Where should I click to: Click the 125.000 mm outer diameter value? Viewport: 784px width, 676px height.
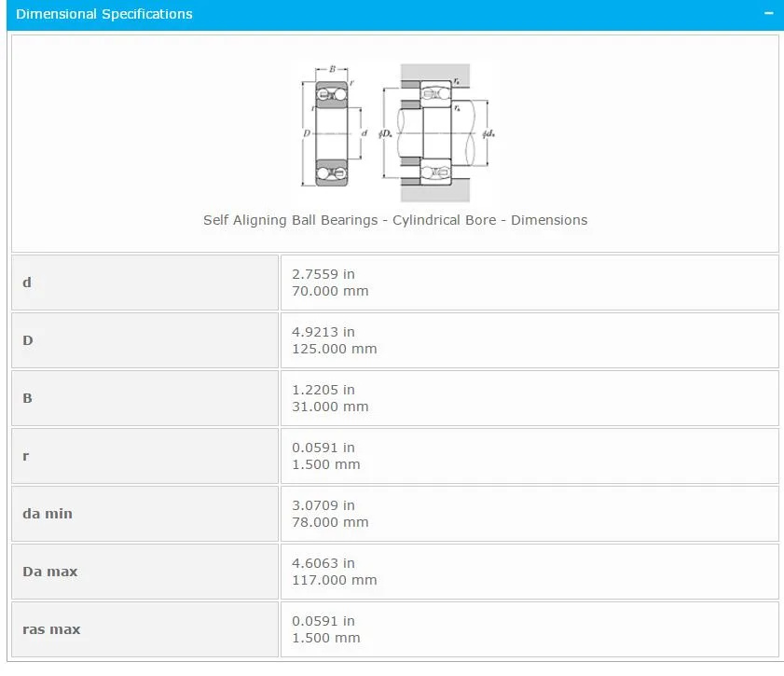coord(335,349)
